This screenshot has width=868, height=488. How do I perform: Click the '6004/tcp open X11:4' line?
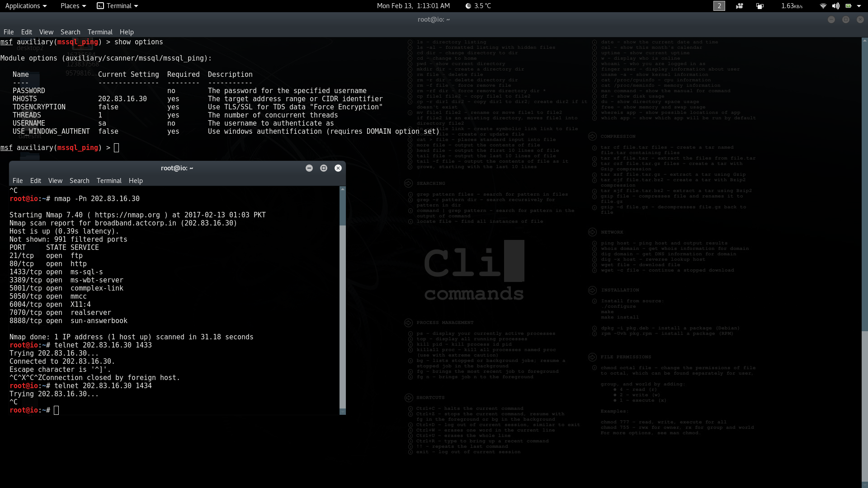point(50,305)
